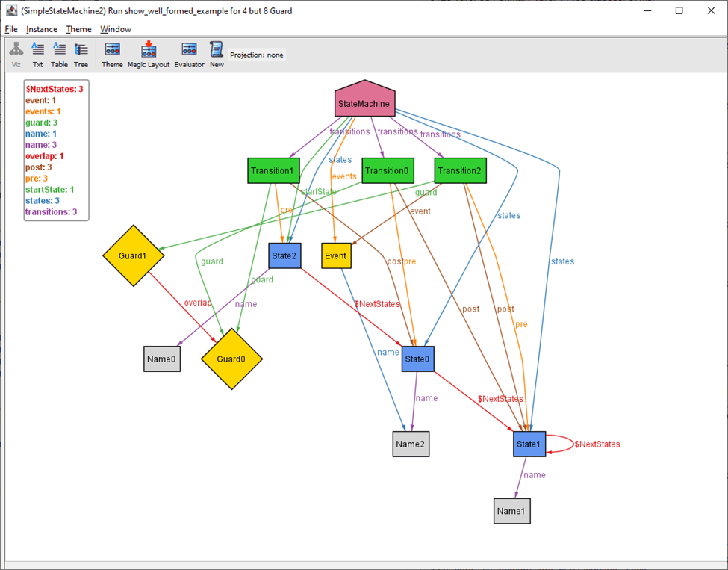728x570 pixels.
Task: Switch to Tree view
Action: pyautogui.click(x=81, y=55)
